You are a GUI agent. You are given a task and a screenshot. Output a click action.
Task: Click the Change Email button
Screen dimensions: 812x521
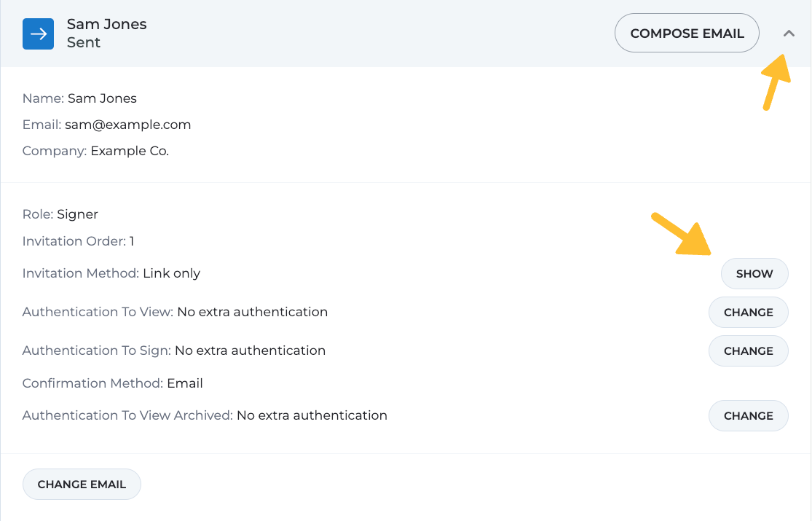[82, 485]
